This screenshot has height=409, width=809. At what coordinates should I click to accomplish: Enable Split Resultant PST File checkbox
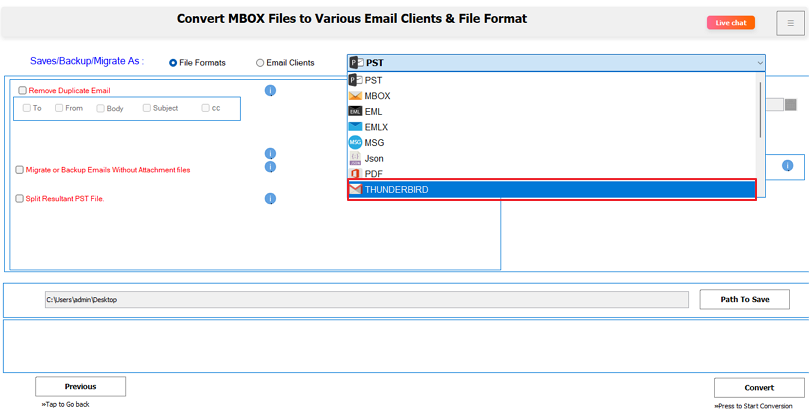[x=20, y=199]
